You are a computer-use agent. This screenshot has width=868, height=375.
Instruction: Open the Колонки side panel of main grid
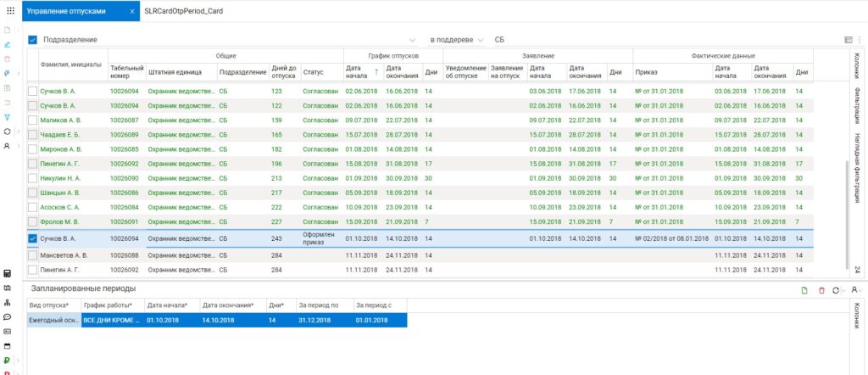[x=857, y=66]
